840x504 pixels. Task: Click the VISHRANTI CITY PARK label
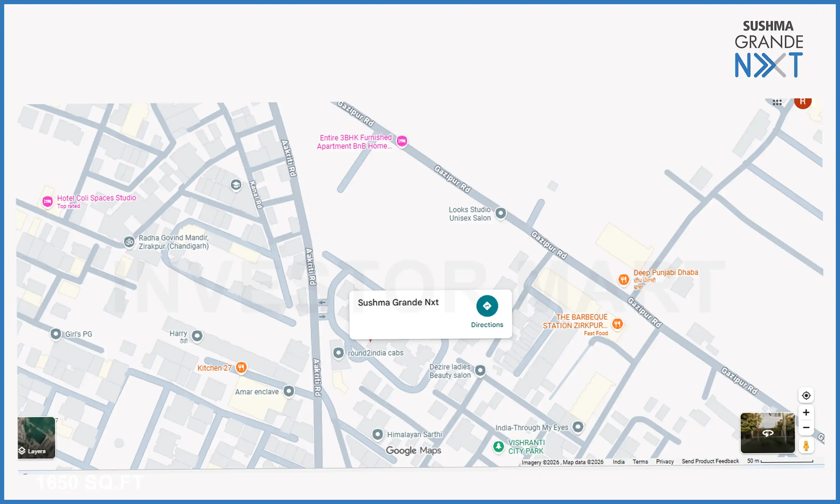coord(526,447)
